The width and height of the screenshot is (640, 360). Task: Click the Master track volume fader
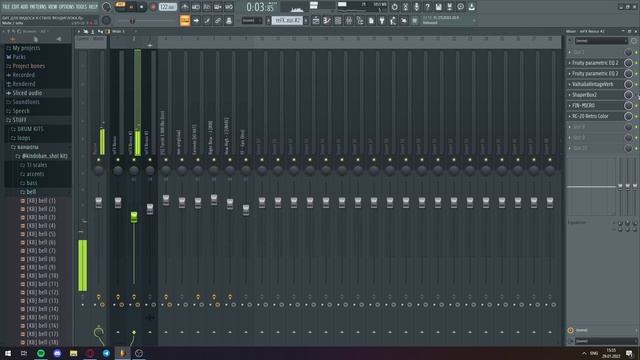99,202
